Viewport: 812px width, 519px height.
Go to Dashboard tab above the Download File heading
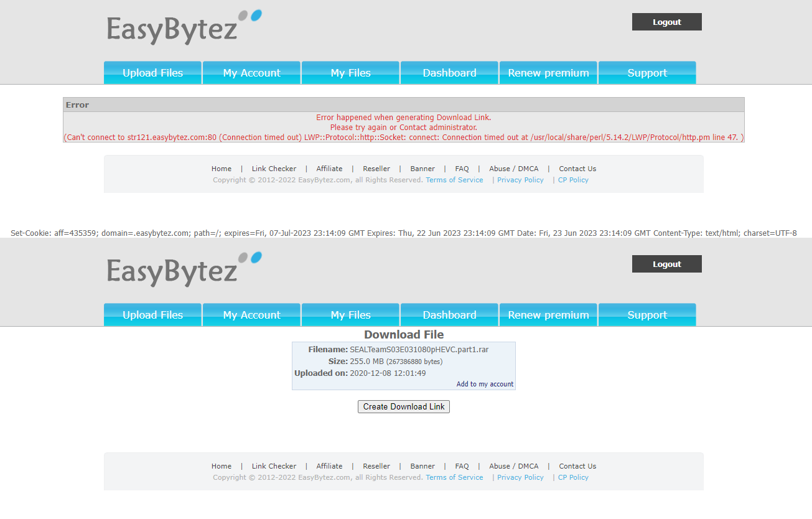tap(449, 315)
